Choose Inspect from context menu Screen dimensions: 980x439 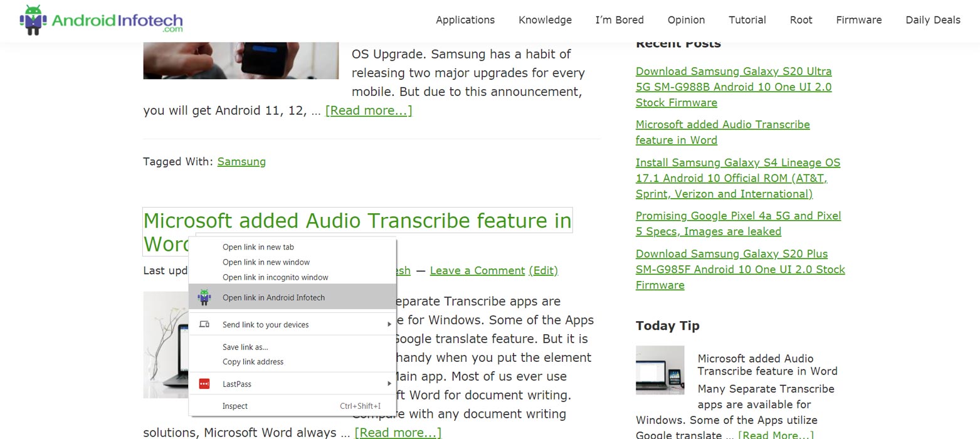292,406
